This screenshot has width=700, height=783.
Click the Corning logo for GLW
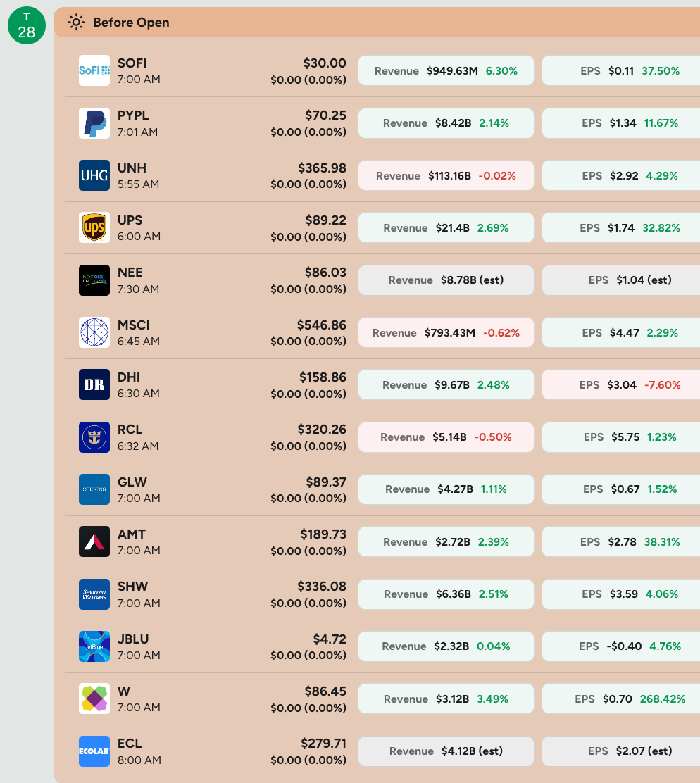pos(94,489)
